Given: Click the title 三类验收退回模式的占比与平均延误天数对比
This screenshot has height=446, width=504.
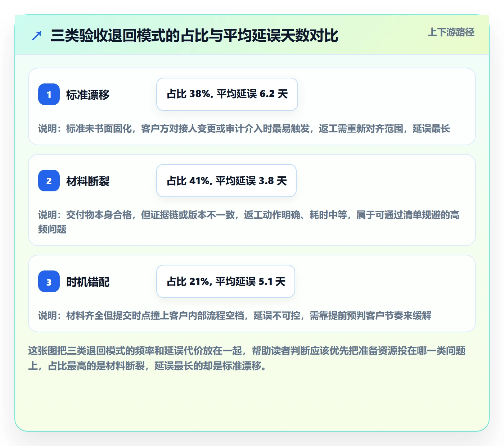Looking at the screenshot, I should click(x=194, y=36).
